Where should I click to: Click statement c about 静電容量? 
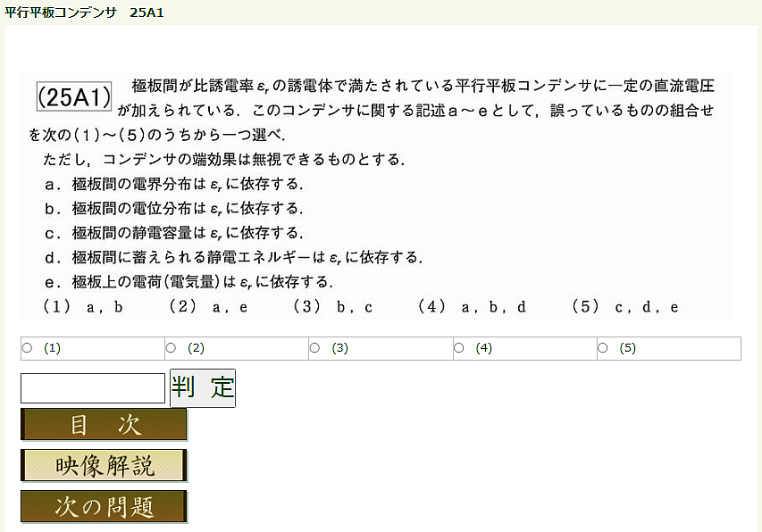(x=173, y=233)
